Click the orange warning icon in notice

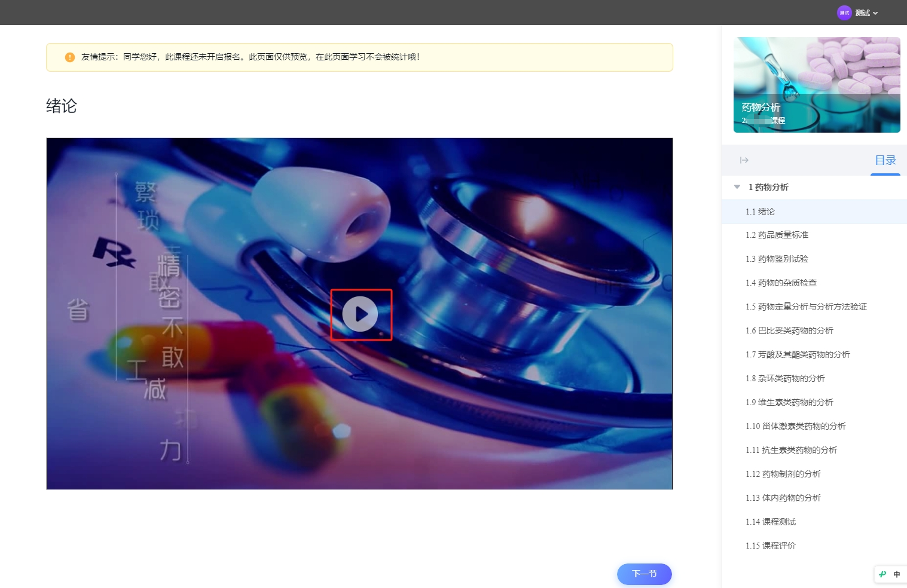(70, 57)
